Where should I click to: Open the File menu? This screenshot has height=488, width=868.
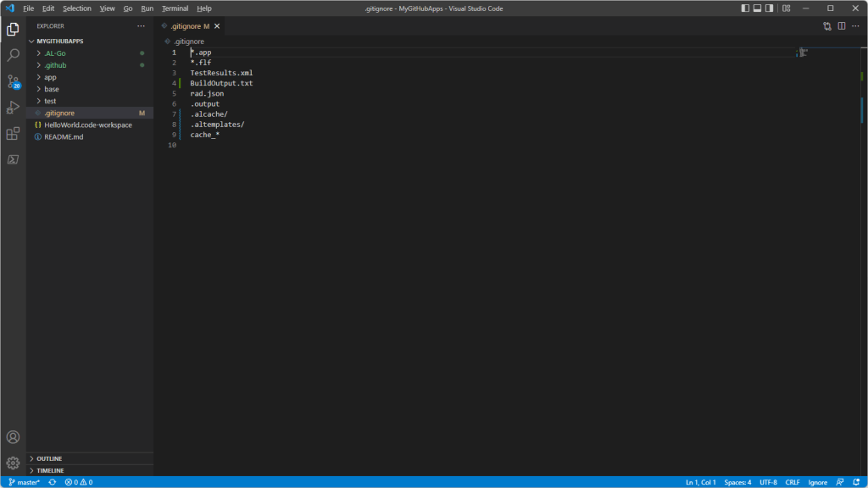[28, 8]
